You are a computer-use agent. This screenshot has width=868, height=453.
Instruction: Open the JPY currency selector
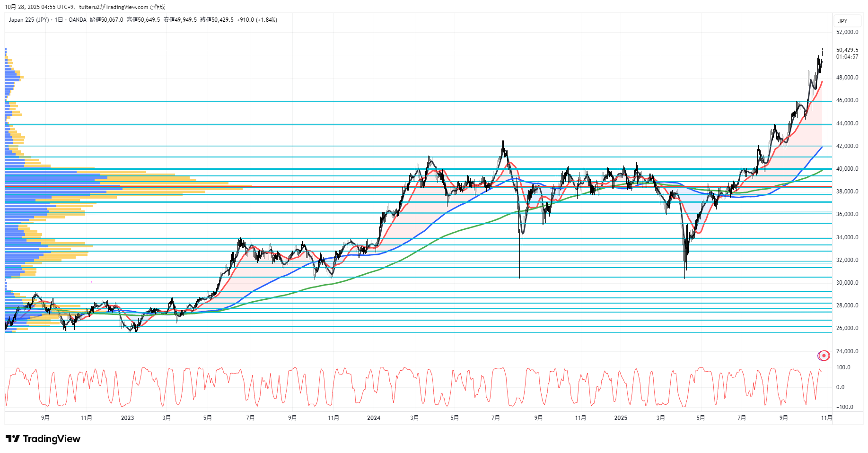pyautogui.click(x=842, y=21)
